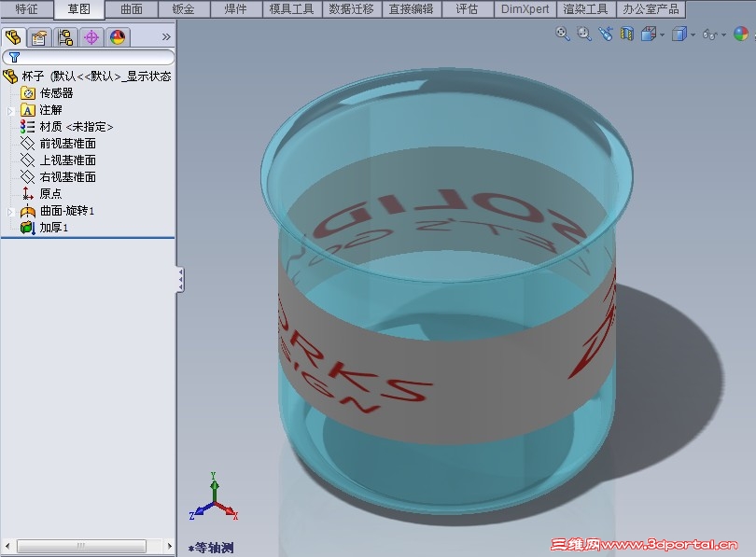Switch to the 钣金 tab

coord(183,9)
